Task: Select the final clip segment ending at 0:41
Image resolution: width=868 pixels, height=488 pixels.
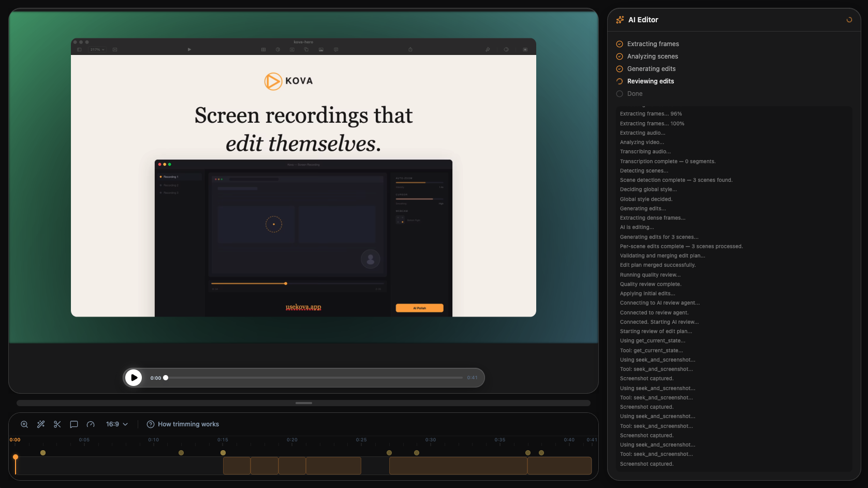Action: (560, 466)
